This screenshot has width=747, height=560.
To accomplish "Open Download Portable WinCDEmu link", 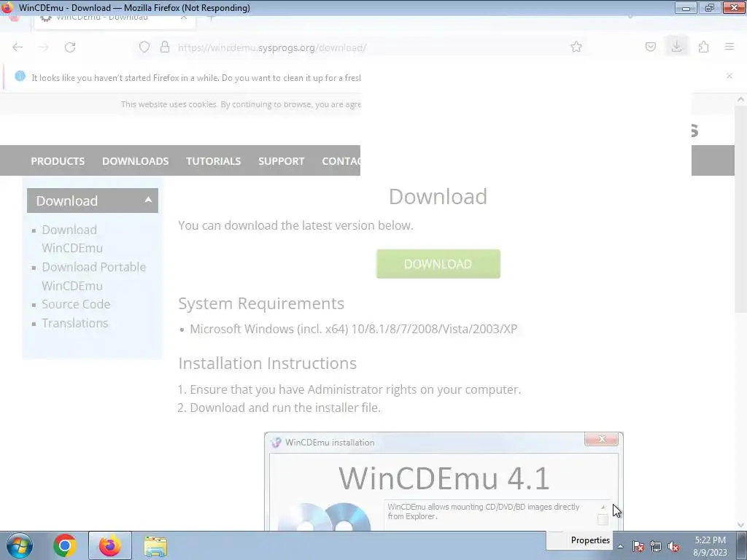I will (x=94, y=276).
